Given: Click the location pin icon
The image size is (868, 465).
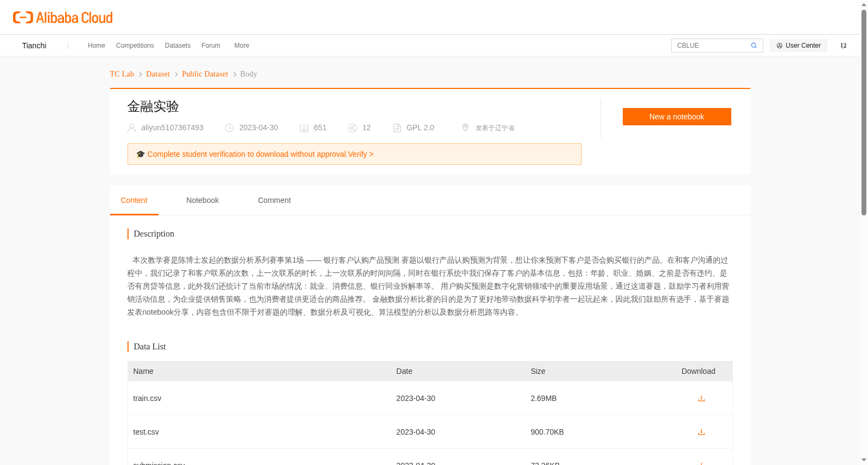Looking at the screenshot, I should pos(465,128).
